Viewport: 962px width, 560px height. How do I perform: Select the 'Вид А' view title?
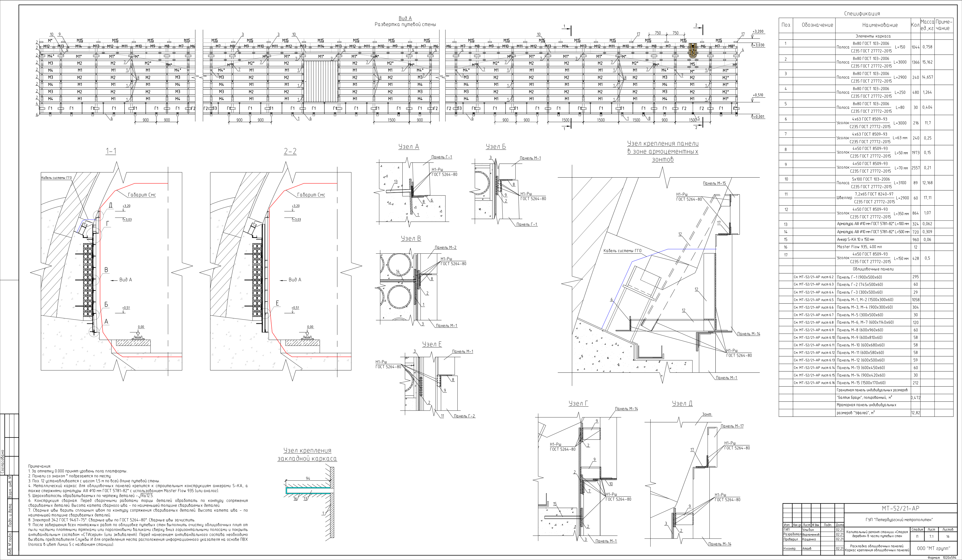point(405,18)
